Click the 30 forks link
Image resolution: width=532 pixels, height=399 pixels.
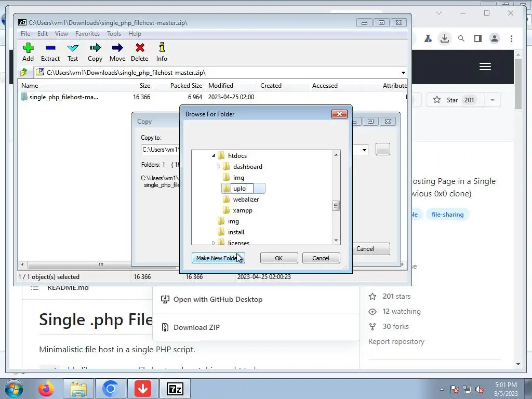coord(395,326)
